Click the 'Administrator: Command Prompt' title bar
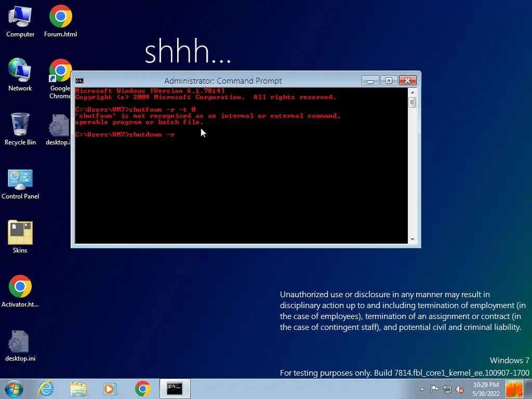 pos(222,81)
